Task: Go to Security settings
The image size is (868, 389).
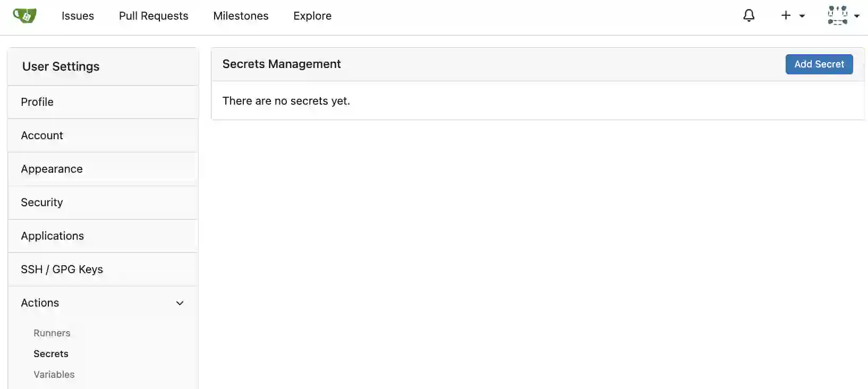Action: point(103,202)
